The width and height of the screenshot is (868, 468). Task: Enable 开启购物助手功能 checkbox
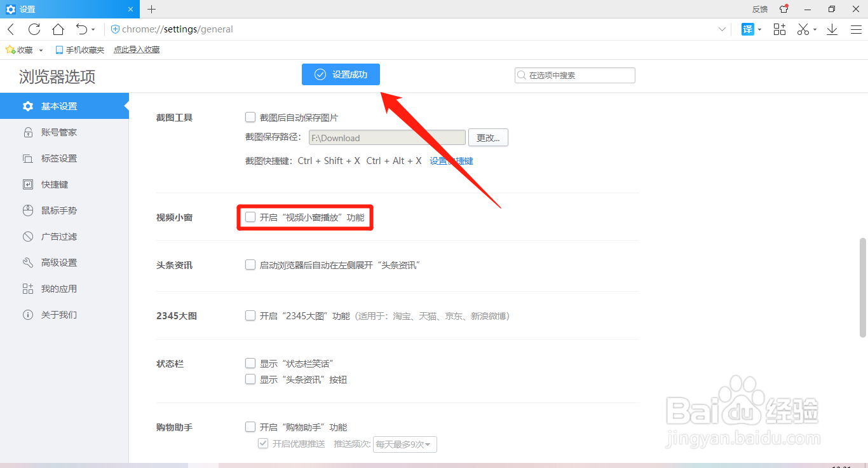tap(250, 427)
